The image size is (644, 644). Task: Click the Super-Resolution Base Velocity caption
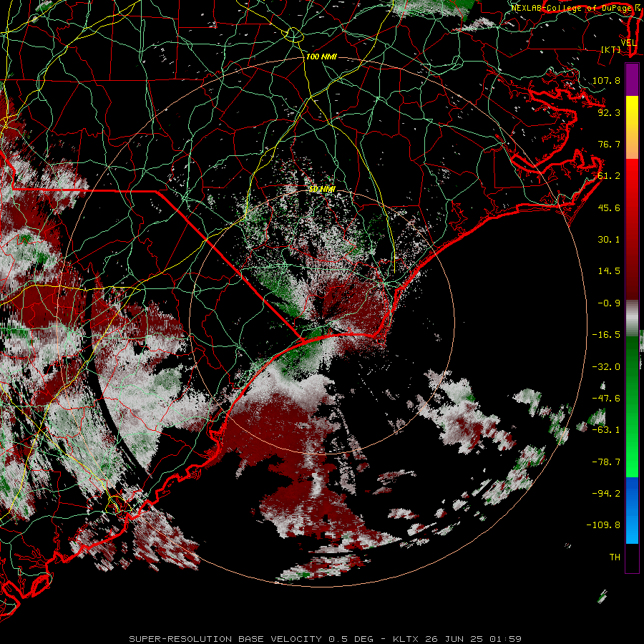pyautogui.click(x=326, y=639)
